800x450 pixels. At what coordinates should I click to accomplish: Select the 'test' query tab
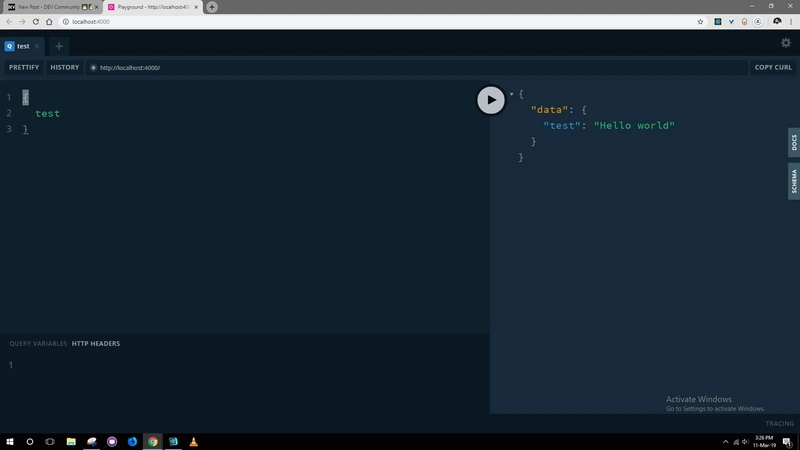click(x=22, y=46)
